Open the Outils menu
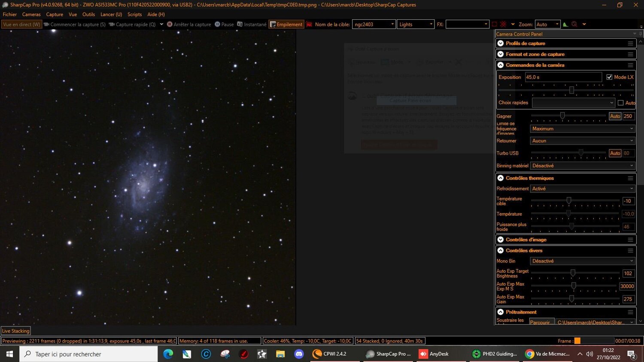Image resolution: width=644 pixels, height=362 pixels. point(88,14)
